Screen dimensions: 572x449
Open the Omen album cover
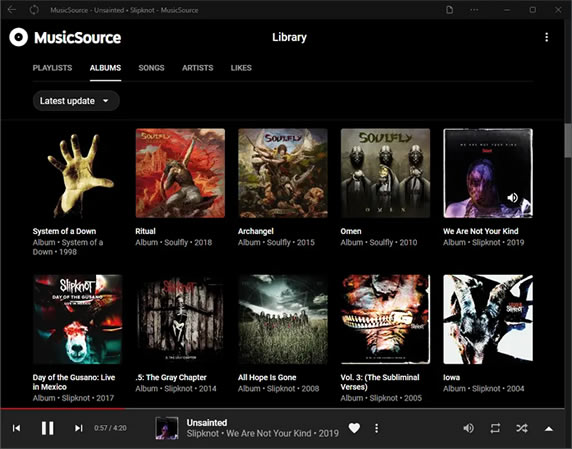pyautogui.click(x=385, y=173)
